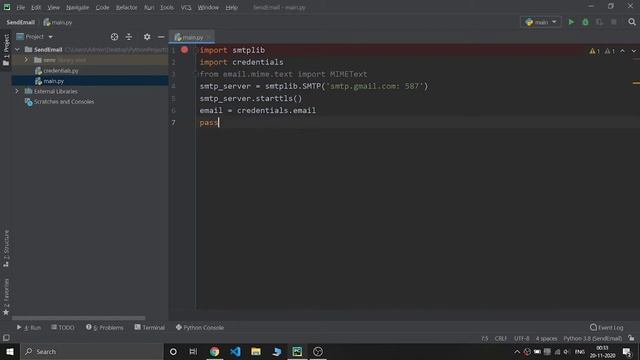Open the Tools menu

[167, 7]
